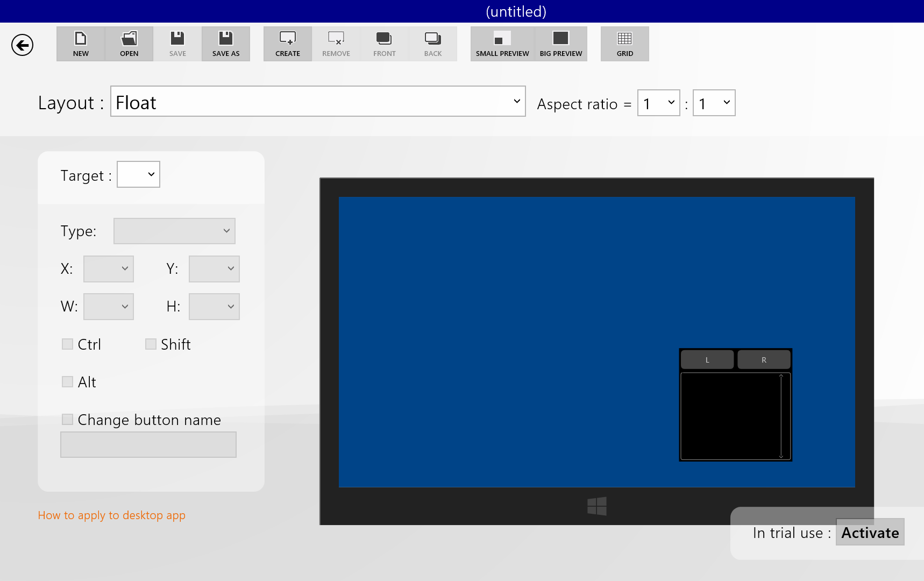Bring element forward with the FRONT icon
924x581 pixels.
(384, 44)
